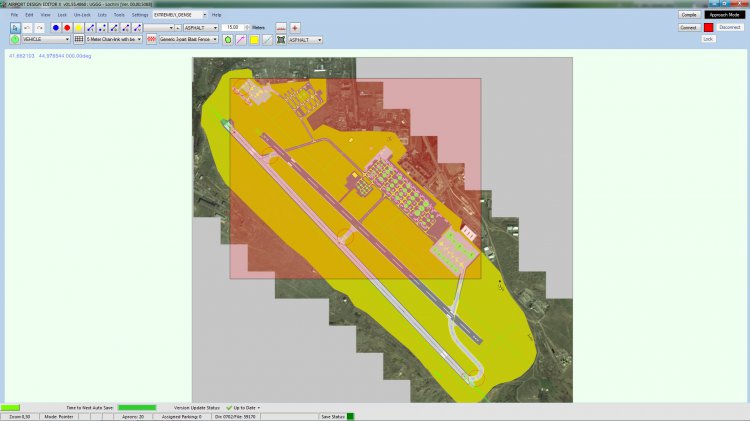750x421 pixels.
Task: Select the red circle node tool
Action: click(x=67, y=28)
